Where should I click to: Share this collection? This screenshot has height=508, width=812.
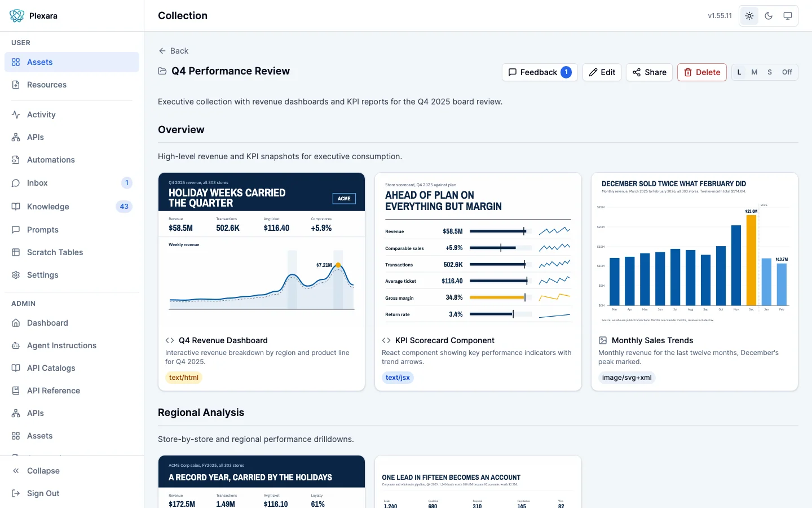tap(649, 72)
